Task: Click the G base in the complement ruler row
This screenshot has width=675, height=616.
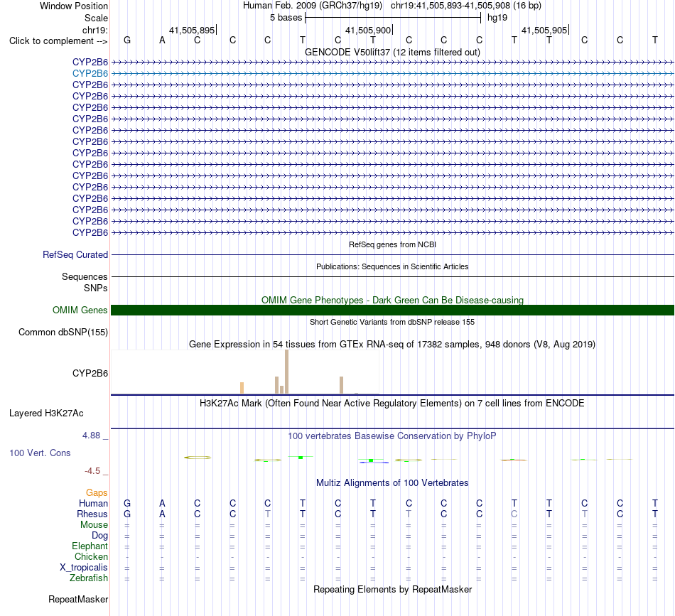Action: pos(127,40)
